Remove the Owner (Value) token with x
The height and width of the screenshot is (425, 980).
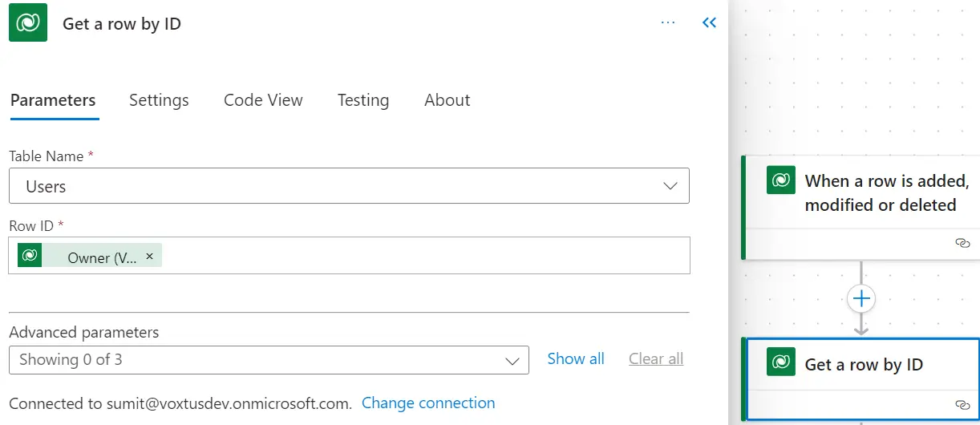[x=149, y=256]
